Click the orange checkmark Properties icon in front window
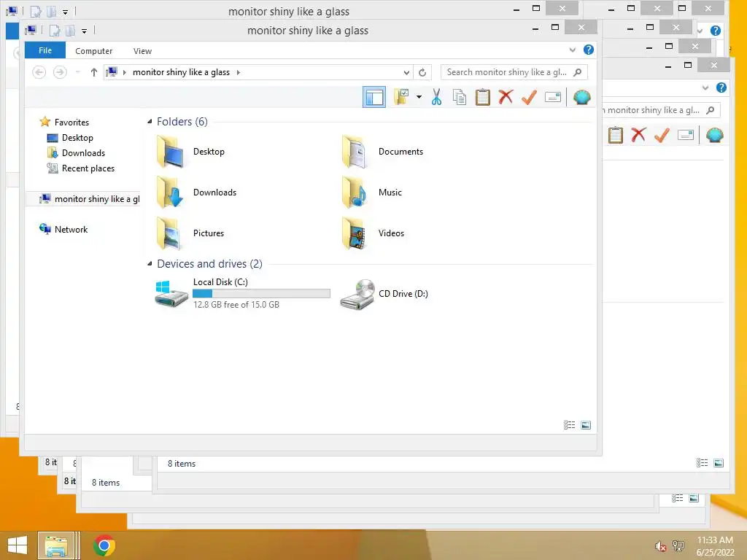This screenshot has width=747, height=560. (x=530, y=97)
